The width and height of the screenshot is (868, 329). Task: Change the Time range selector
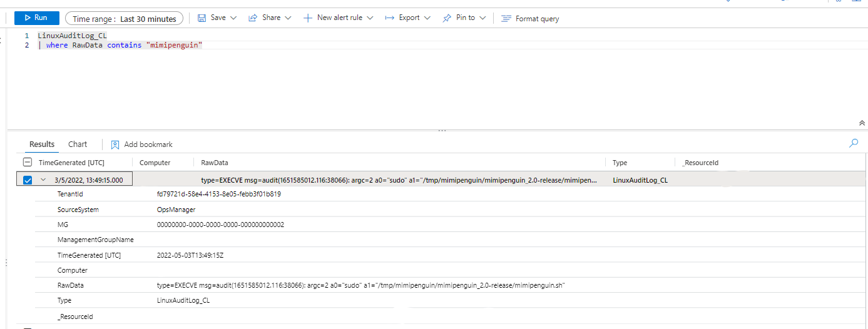[124, 19]
